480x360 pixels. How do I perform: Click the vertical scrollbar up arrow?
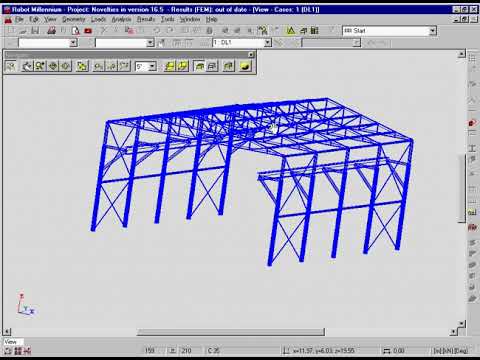(462, 54)
